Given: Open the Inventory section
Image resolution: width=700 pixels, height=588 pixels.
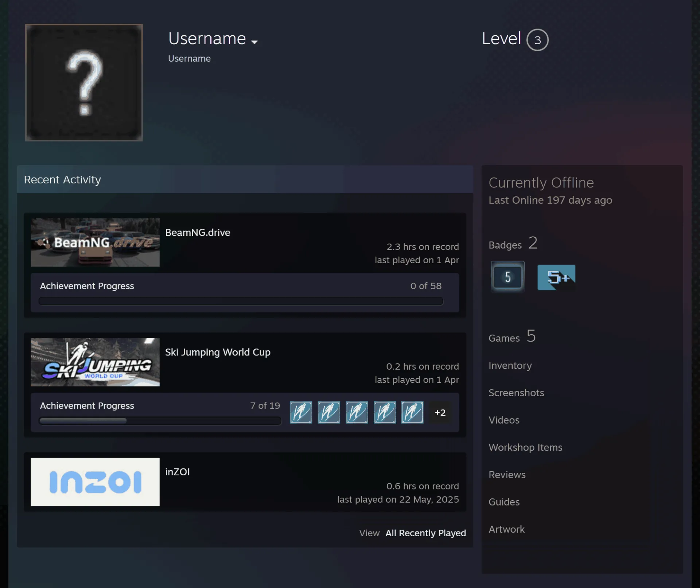Looking at the screenshot, I should (x=510, y=365).
